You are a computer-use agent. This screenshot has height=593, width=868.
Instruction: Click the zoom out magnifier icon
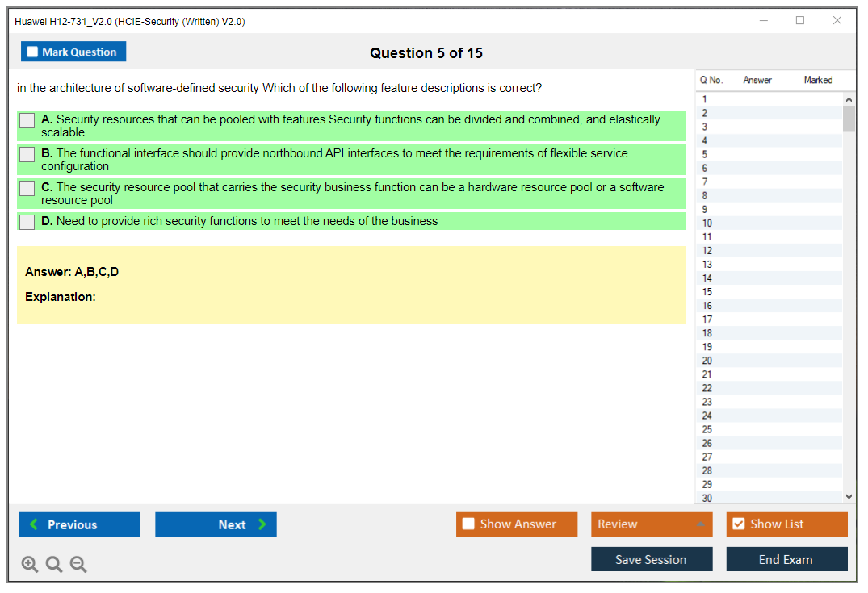[78, 565]
